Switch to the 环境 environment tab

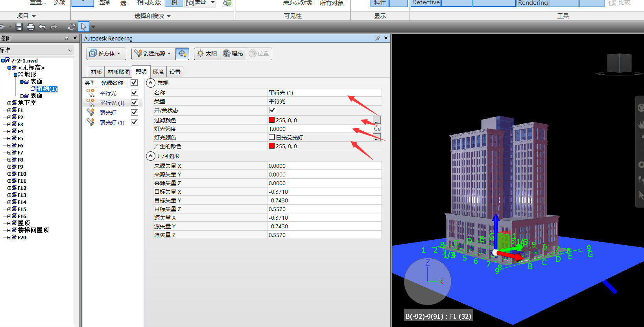[x=158, y=72]
